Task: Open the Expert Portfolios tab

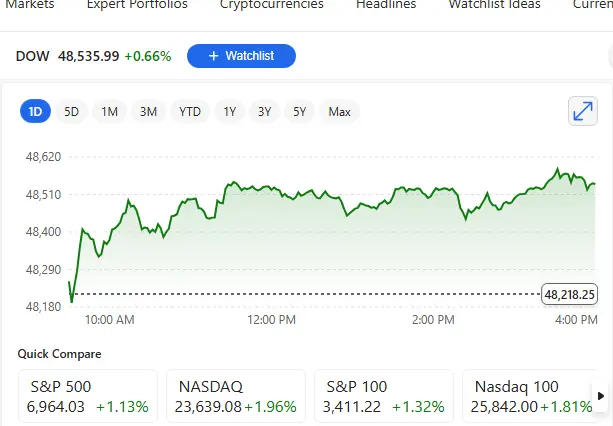Action: click(137, 5)
